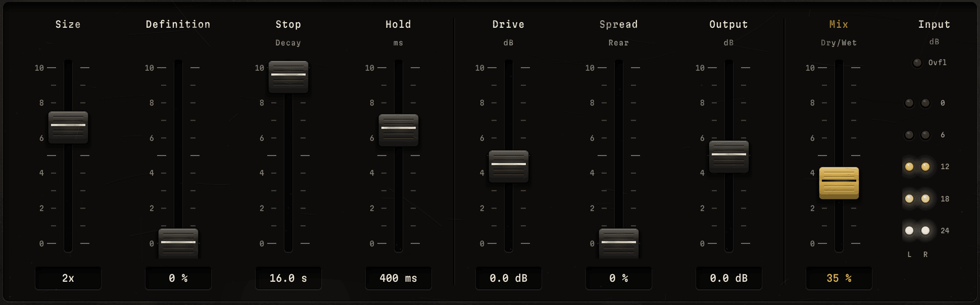Click the right channel LED at 12 dB
Image resolution: width=980 pixels, height=305 pixels.
point(925,167)
